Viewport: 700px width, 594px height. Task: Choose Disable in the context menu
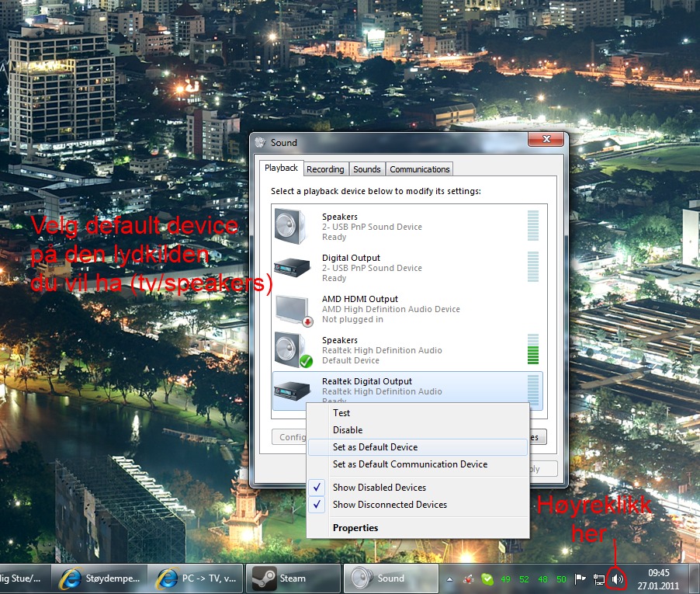click(418, 430)
